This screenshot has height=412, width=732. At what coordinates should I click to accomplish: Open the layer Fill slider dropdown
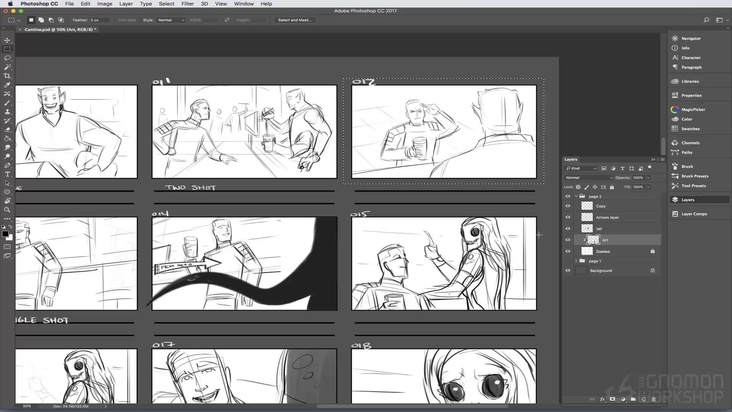click(648, 187)
